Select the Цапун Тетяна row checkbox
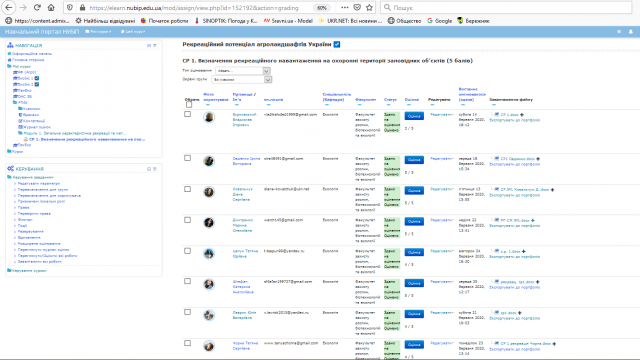The image size is (640, 360). (x=187, y=251)
